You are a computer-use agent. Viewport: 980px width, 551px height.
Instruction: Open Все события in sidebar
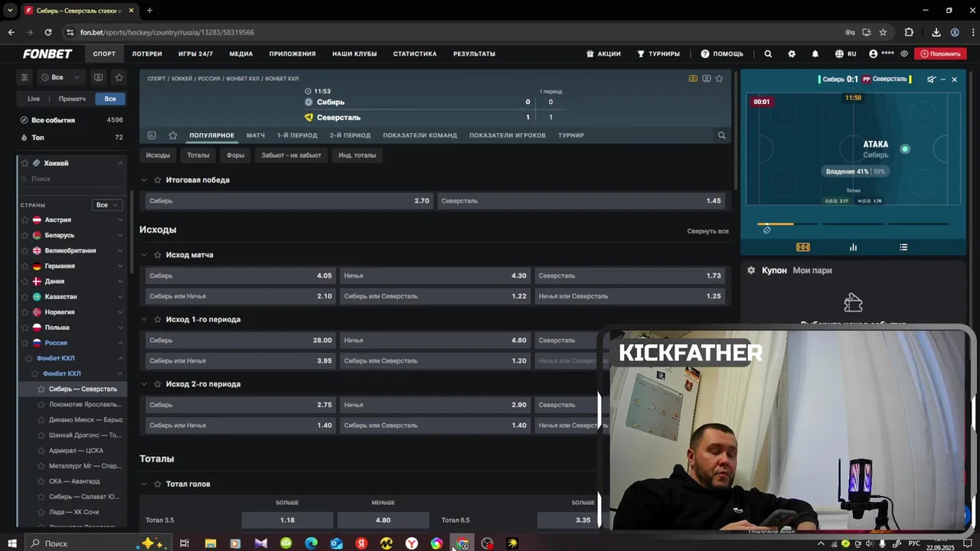[x=71, y=120]
